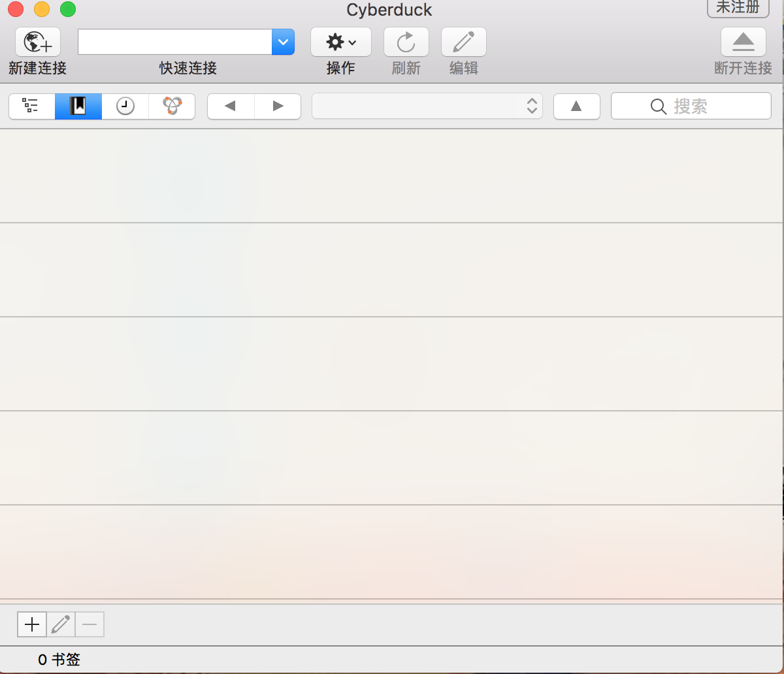Click the search field
This screenshot has height=674, width=784.
[691, 106]
